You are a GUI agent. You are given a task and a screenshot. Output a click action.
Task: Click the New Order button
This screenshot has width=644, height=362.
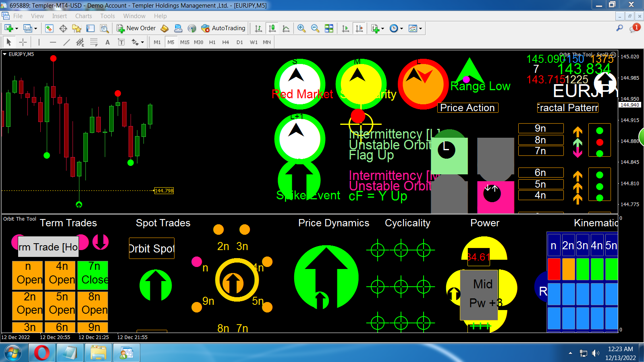(136, 28)
